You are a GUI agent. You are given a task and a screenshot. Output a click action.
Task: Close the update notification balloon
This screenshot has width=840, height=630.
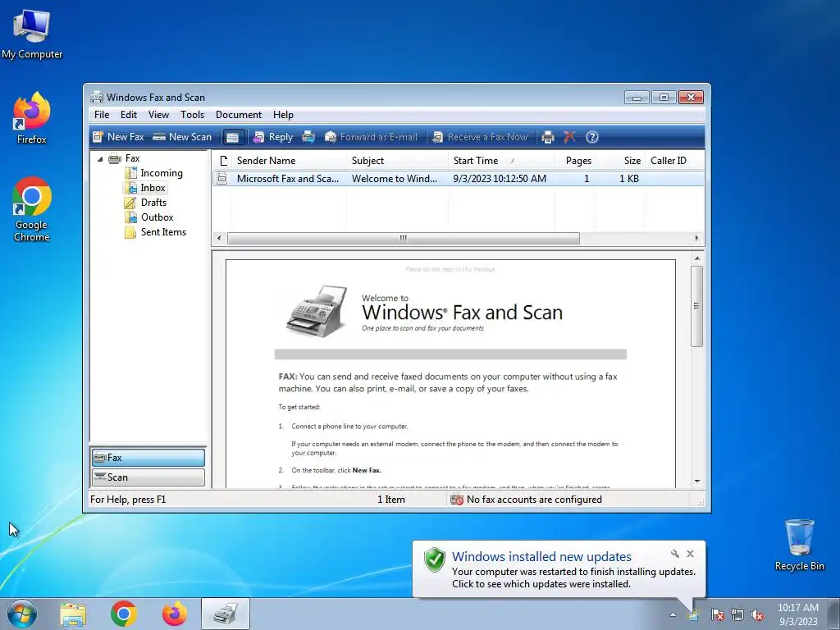[690, 554]
